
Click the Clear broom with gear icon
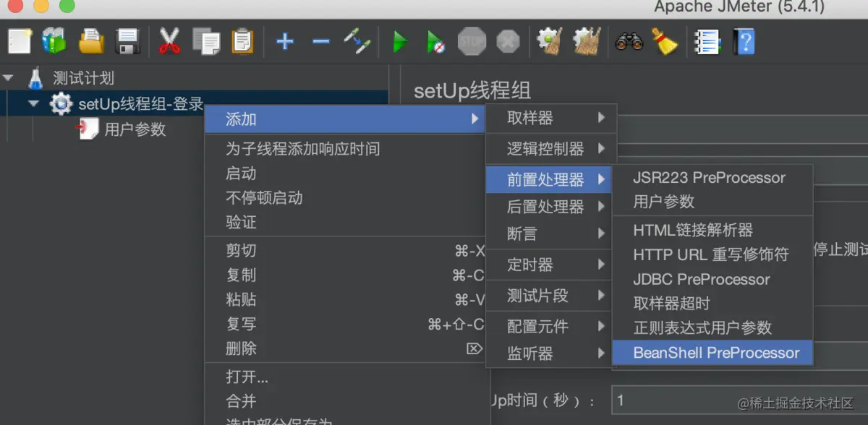[x=550, y=41]
